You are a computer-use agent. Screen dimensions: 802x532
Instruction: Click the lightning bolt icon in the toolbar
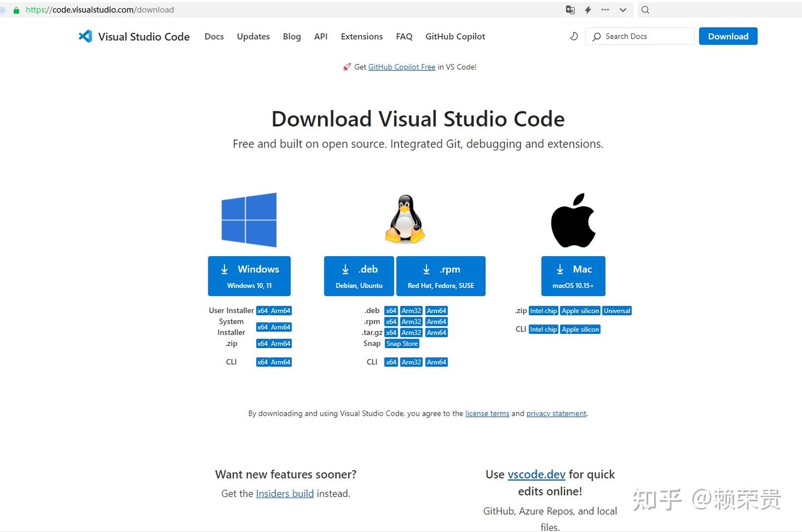[588, 9]
